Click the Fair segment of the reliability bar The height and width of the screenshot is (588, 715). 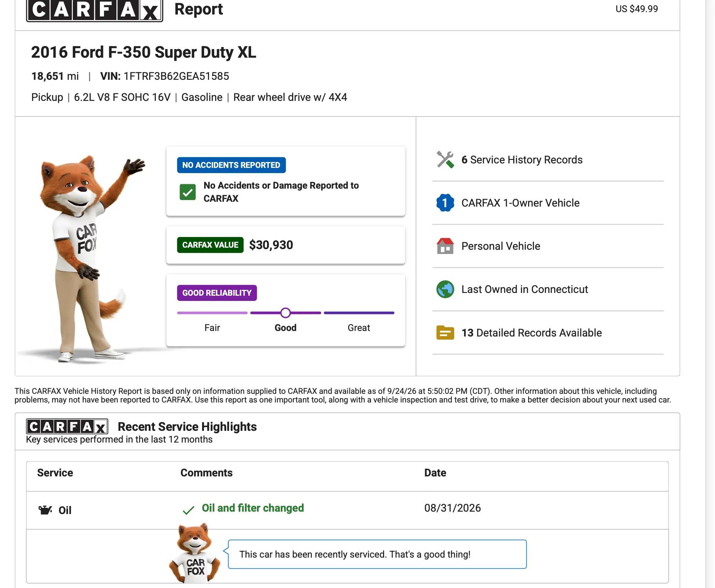pyautogui.click(x=212, y=313)
